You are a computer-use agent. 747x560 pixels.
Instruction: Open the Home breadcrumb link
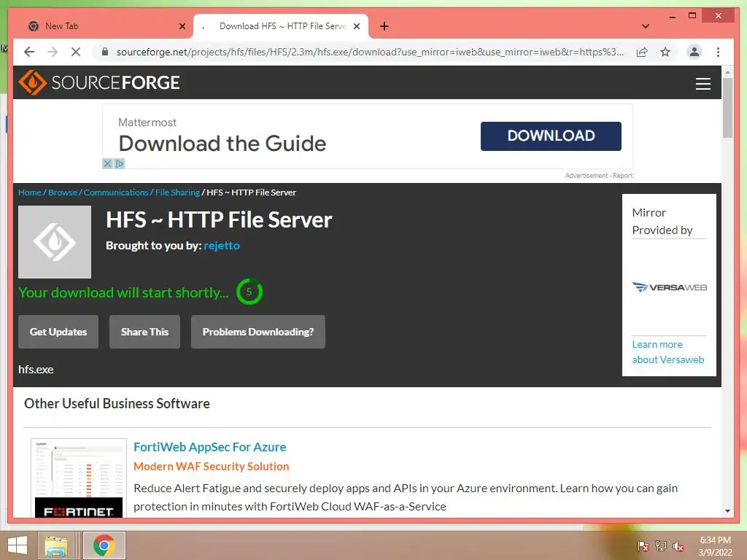pos(29,192)
